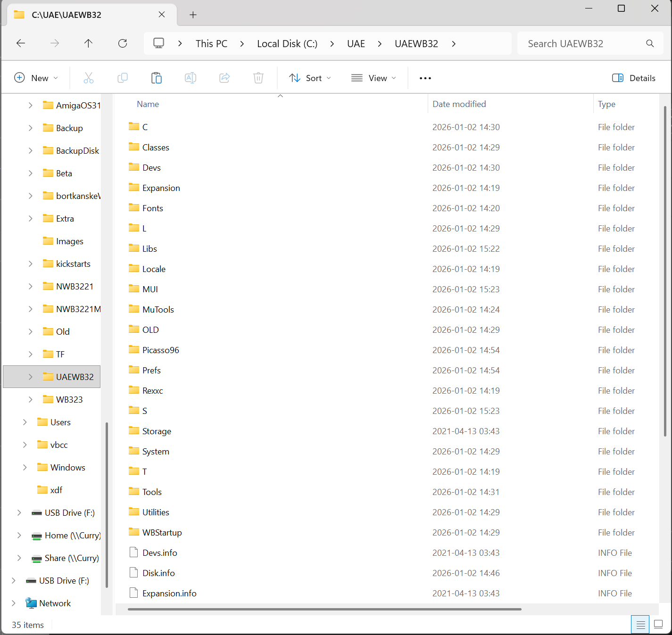The height and width of the screenshot is (635, 672).
Task: Open the Sort dropdown
Action: click(310, 78)
